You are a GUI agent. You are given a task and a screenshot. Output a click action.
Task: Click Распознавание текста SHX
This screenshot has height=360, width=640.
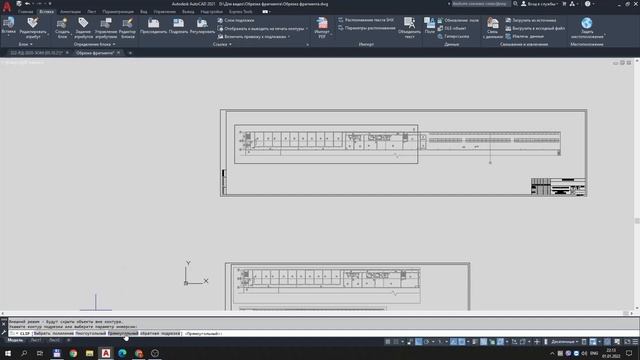(366, 20)
